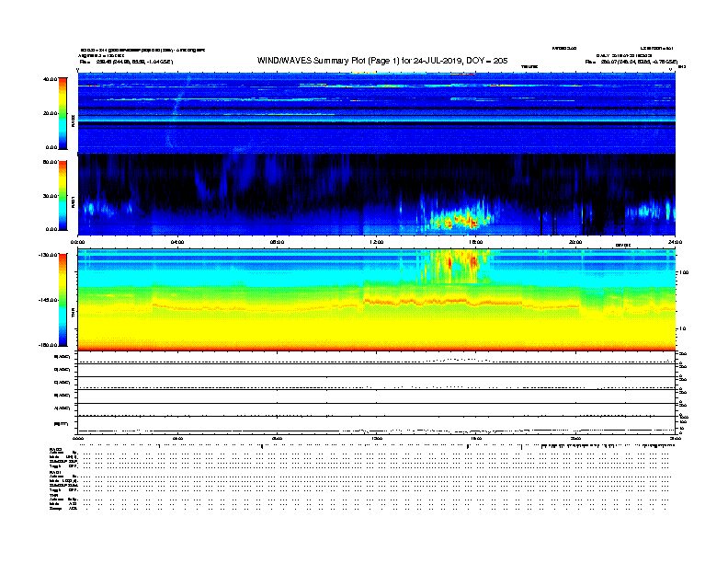Click the 100 frequency label beside TNR panel
The height and width of the screenshot is (563, 728).
click(684, 272)
